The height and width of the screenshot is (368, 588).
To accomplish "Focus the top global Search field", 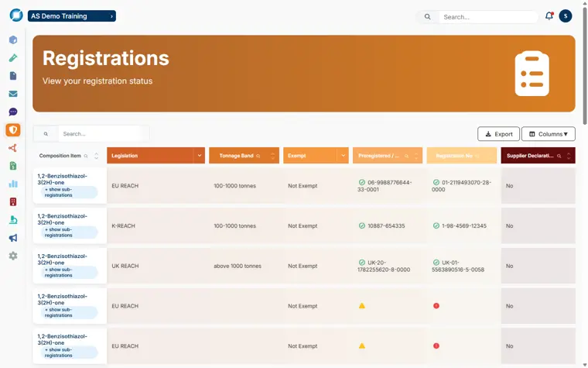I will (x=487, y=17).
